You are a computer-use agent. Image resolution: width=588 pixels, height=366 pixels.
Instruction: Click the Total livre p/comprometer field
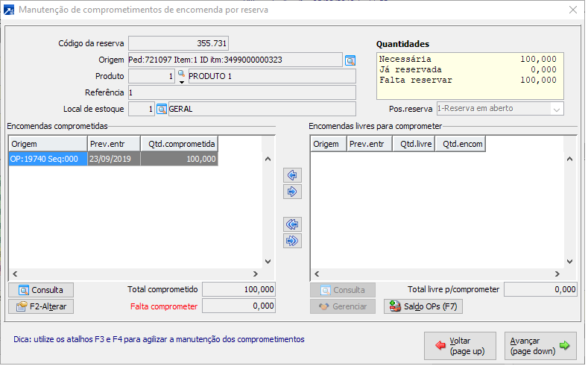[x=540, y=289]
